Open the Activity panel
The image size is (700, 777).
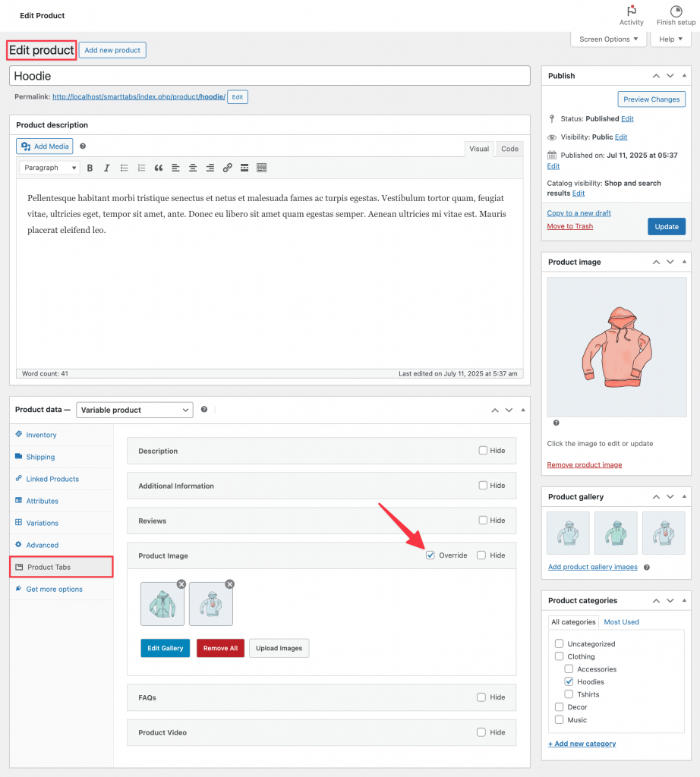point(631,15)
